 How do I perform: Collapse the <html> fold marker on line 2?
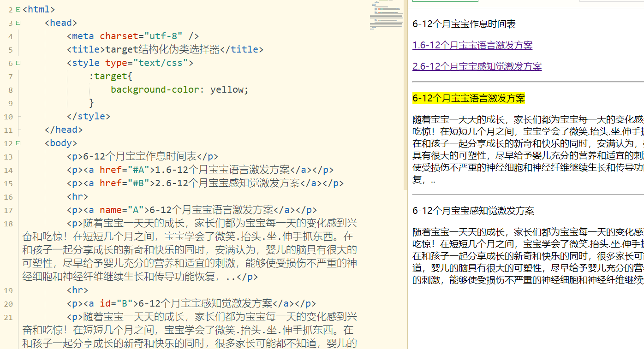(x=18, y=9)
